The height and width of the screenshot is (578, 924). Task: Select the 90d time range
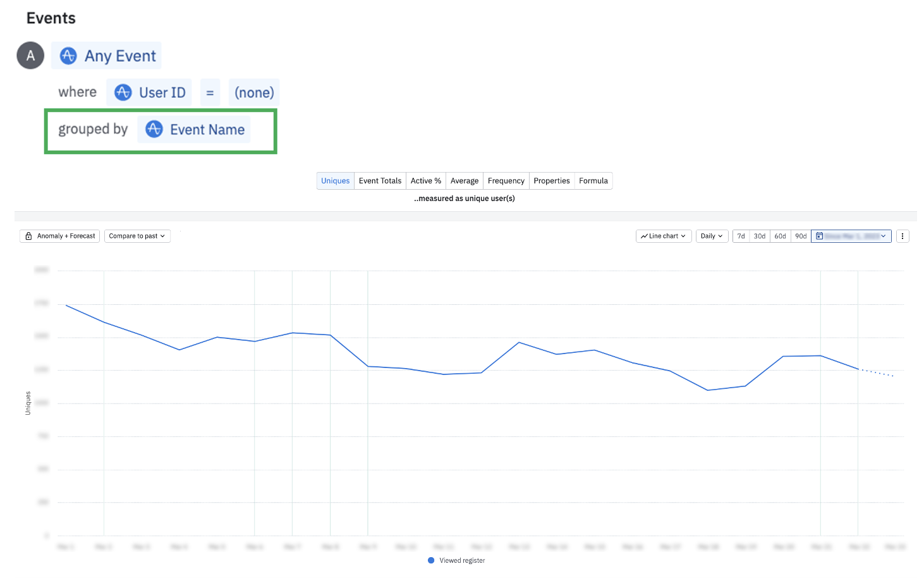[801, 236]
